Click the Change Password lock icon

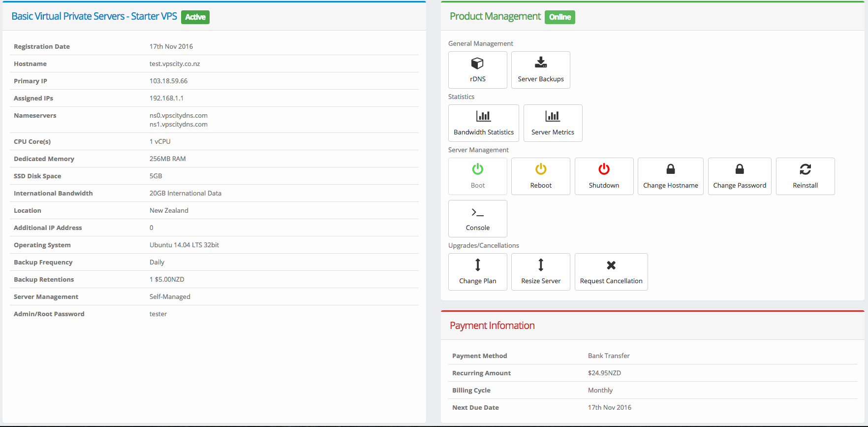pyautogui.click(x=739, y=169)
